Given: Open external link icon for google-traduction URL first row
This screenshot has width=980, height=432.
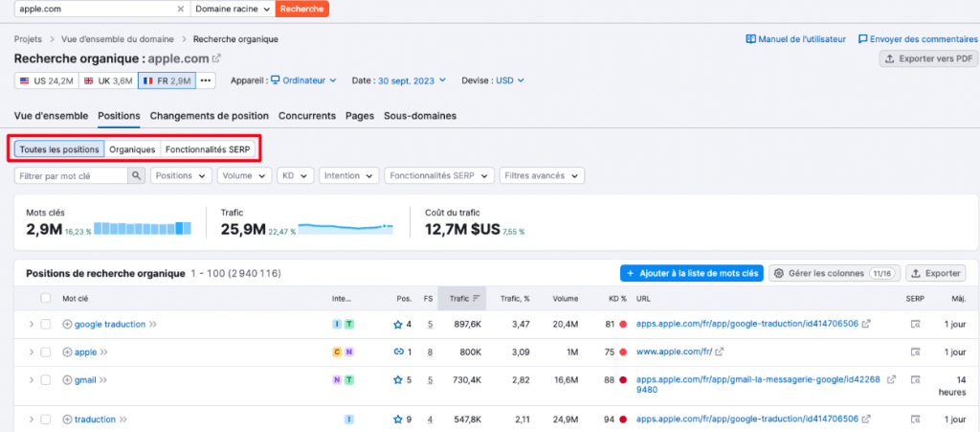Looking at the screenshot, I should pyautogui.click(x=865, y=325).
